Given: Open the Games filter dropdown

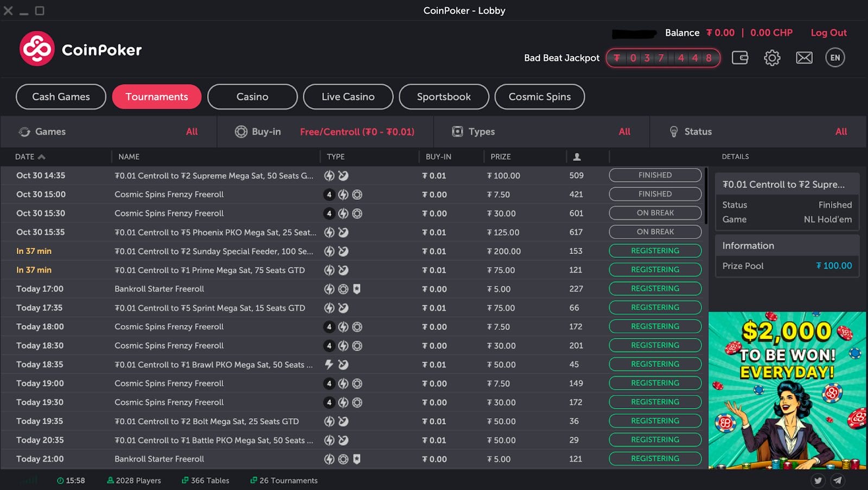Looking at the screenshot, I should [x=108, y=131].
